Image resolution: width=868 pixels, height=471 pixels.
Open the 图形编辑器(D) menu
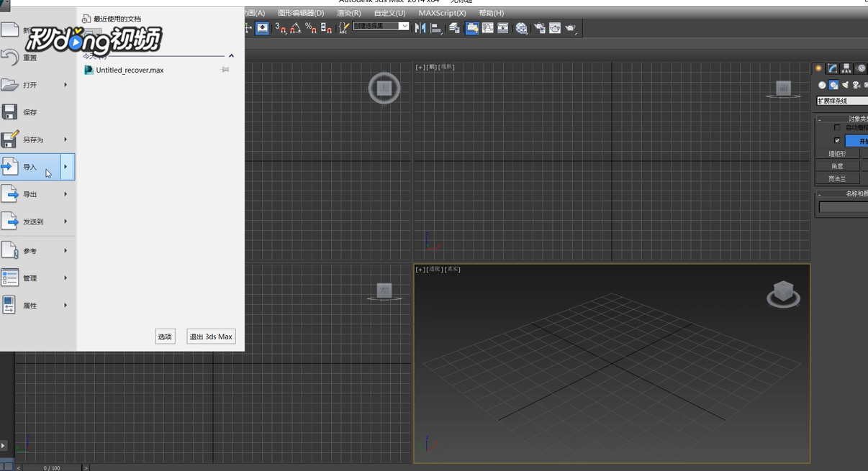[x=301, y=13]
